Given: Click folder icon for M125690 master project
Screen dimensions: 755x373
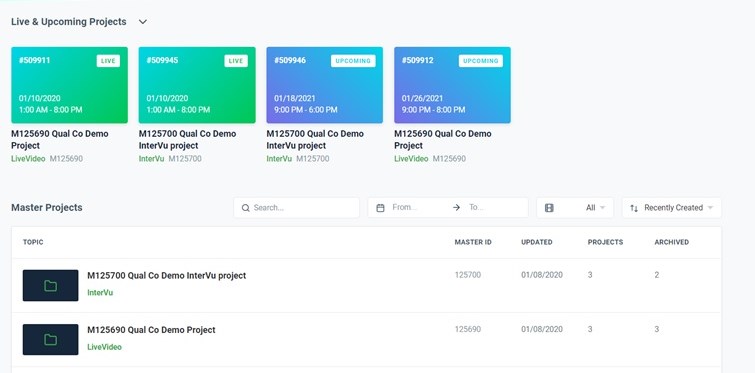Looking at the screenshot, I should (x=51, y=340).
